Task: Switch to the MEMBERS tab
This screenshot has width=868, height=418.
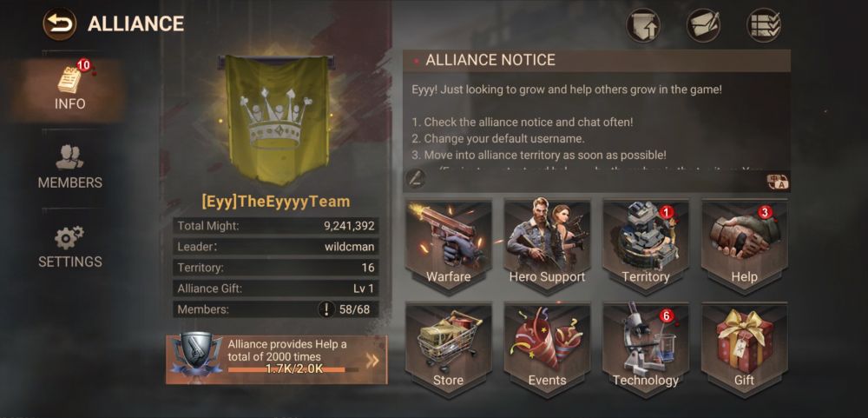Action: (69, 168)
